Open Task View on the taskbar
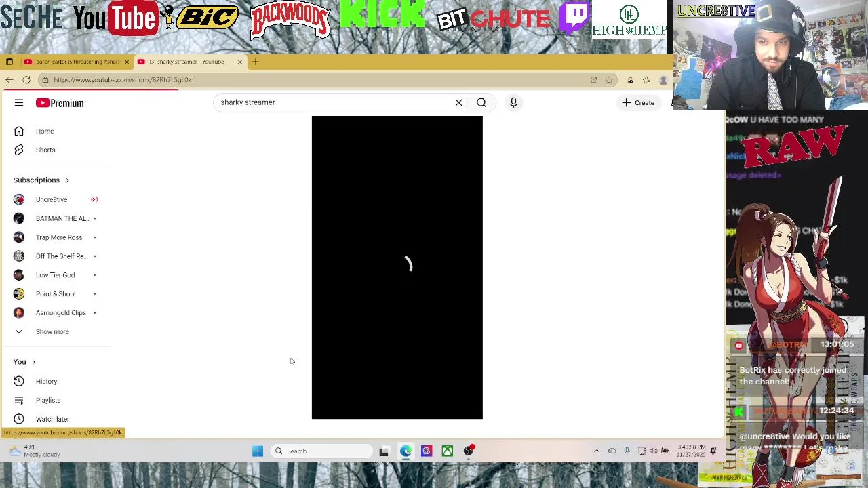The image size is (868, 488). tap(384, 451)
